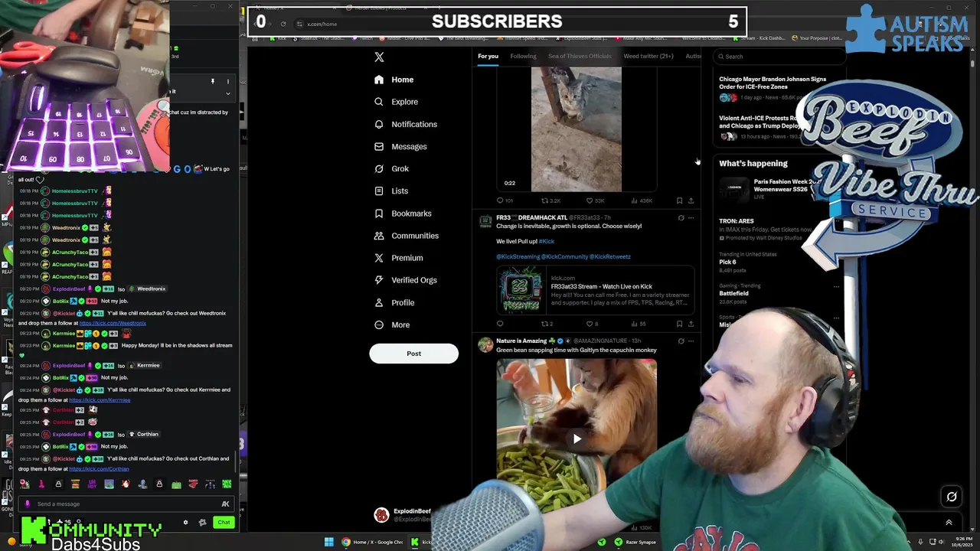
Task: Open Verified Orgs in the sidebar
Action: [x=405, y=280]
